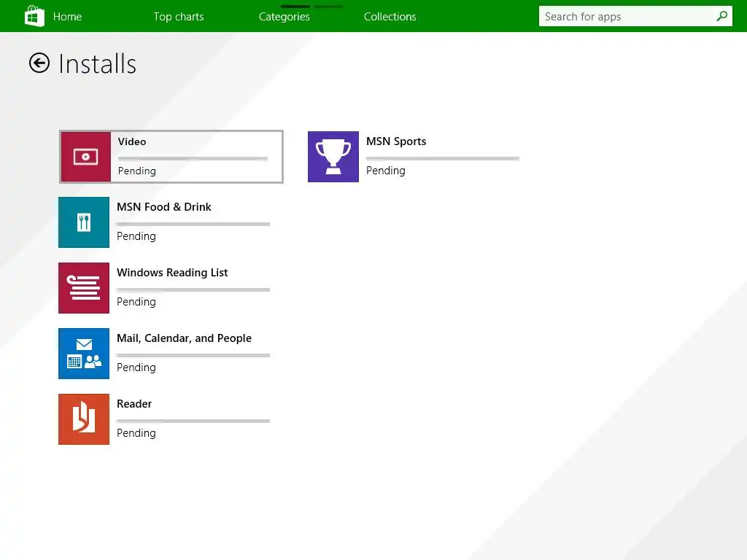Click the Mail, Calendar, and People icon
The image size is (747, 560).
pyautogui.click(x=84, y=354)
